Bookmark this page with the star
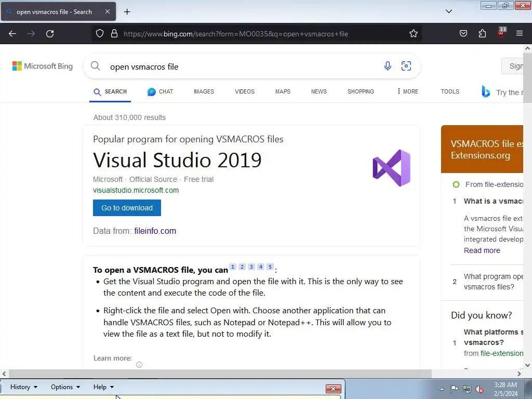The image size is (532, 399). click(x=413, y=34)
